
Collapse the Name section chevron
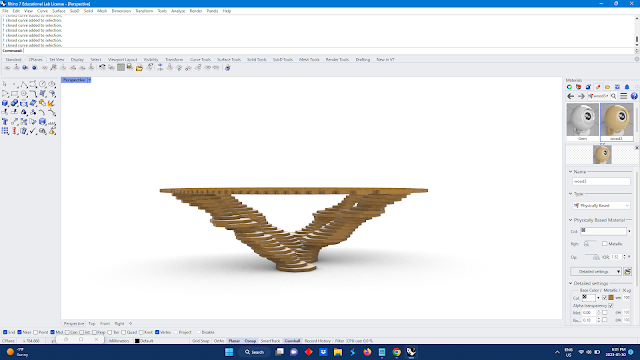pos(570,172)
